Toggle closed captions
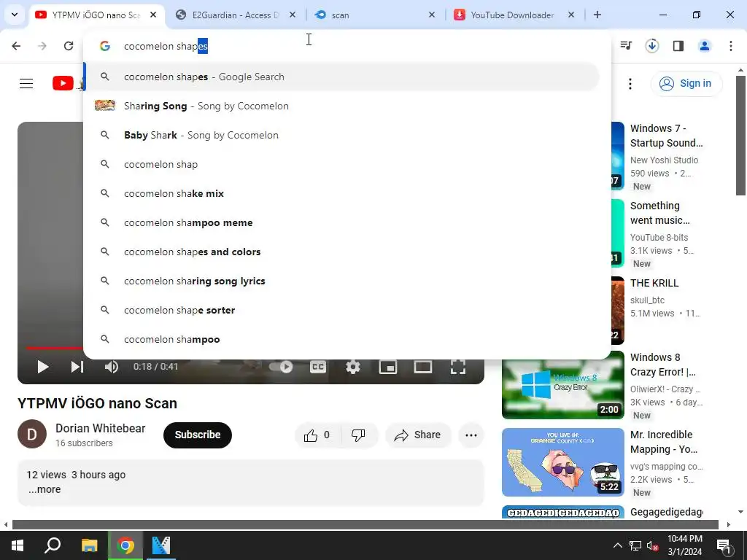 tap(318, 367)
